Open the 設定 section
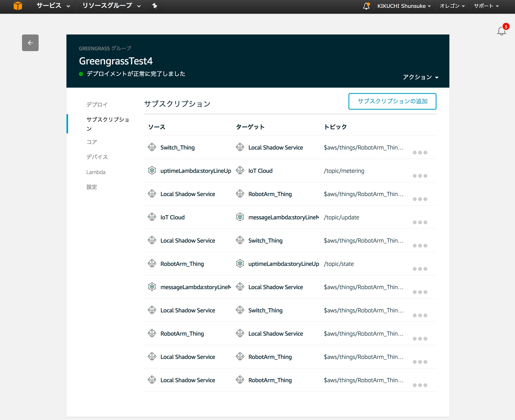This screenshot has height=420, width=515. point(92,187)
